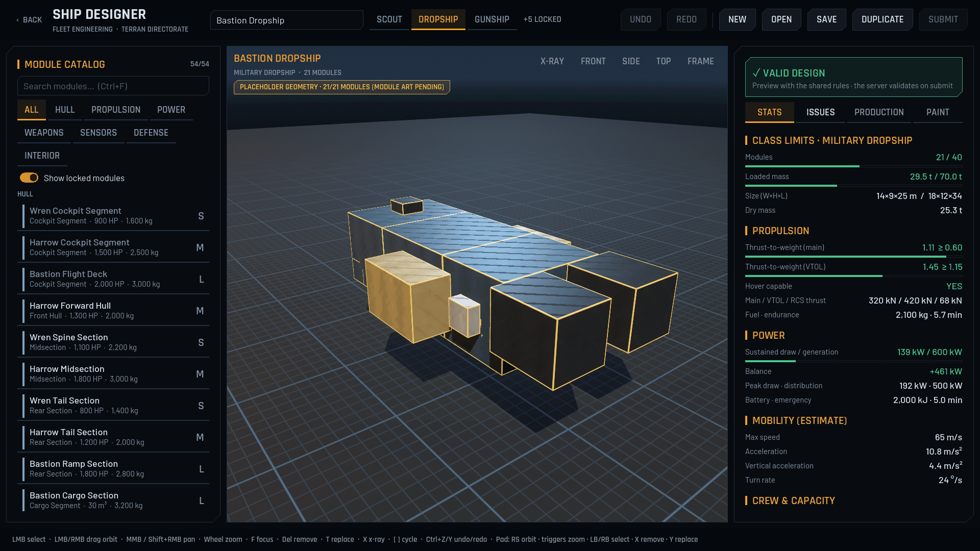
Task: Switch viewport to Top view
Action: pos(664,61)
